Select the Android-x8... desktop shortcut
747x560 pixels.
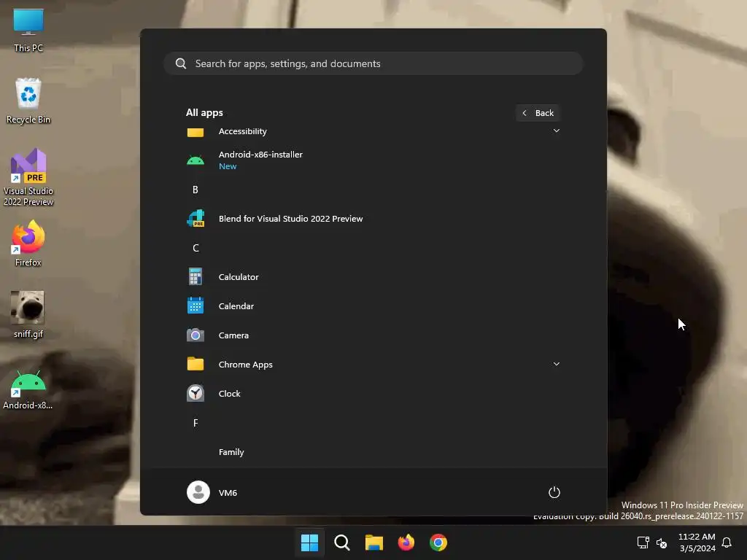tap(28, 389)
